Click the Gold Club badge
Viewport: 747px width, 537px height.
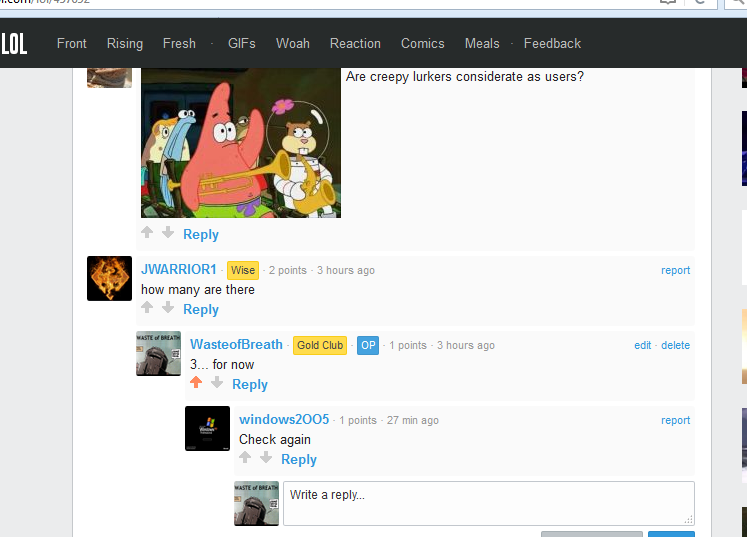click(x=320, y=345)
